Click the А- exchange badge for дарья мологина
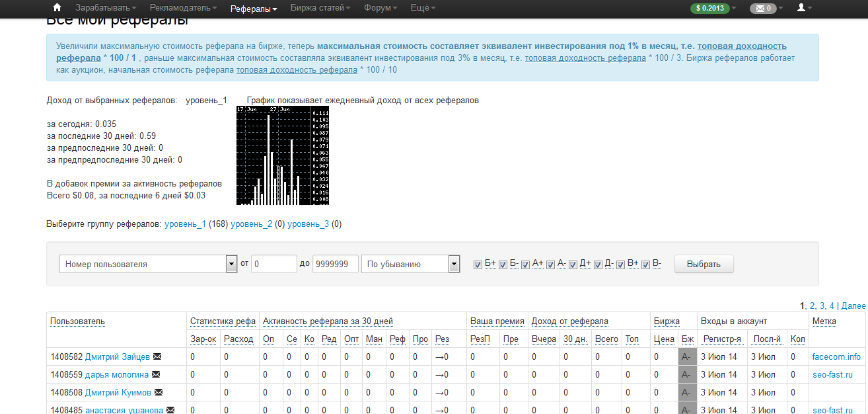 687,375
